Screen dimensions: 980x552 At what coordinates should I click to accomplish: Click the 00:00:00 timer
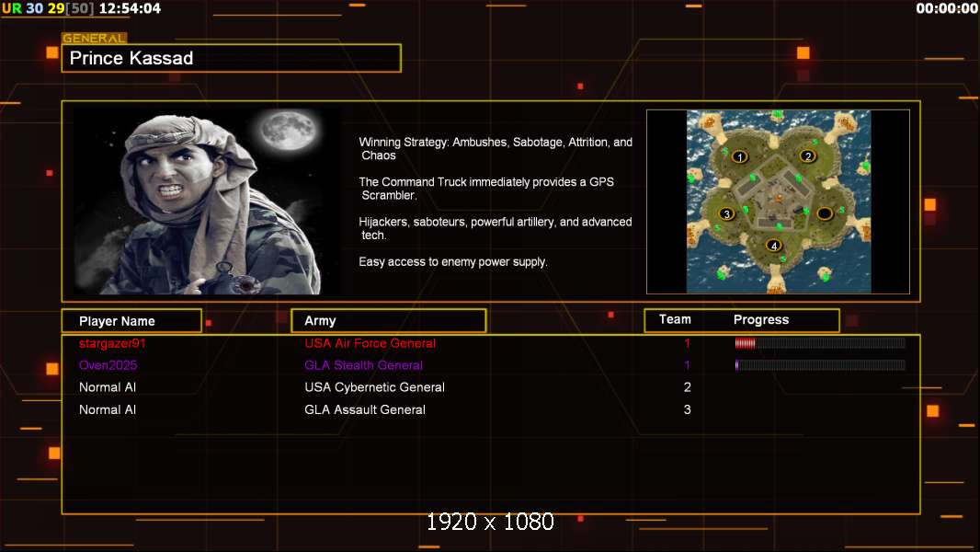point(947,9)
